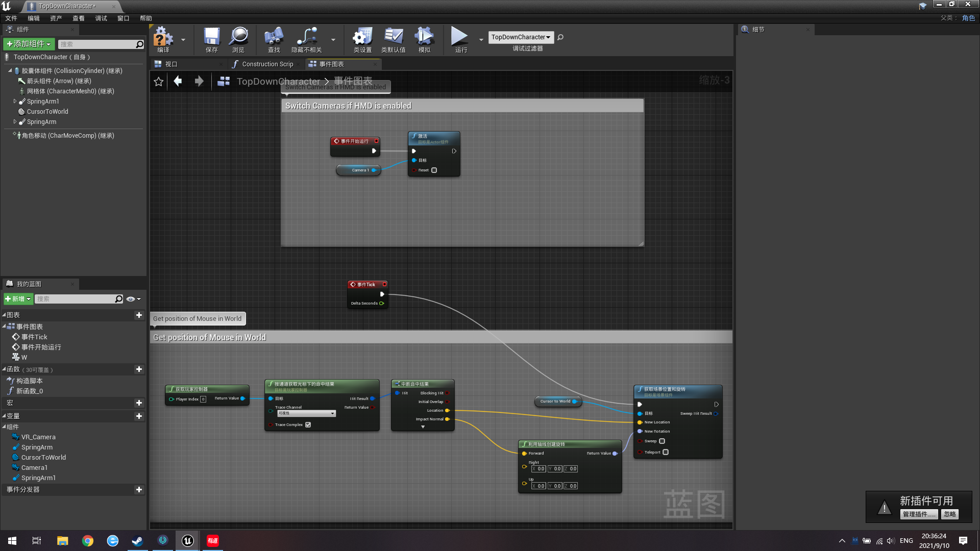Add new variable with 变量 plus icon
The image size is (980, 551).
(139, 416)
